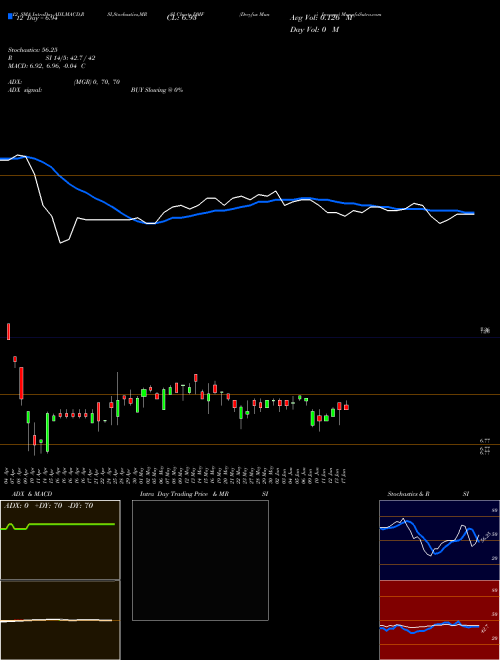Click the 'ADX: 0 +DY: 70 -DY: 70' readout

(48, 506)
